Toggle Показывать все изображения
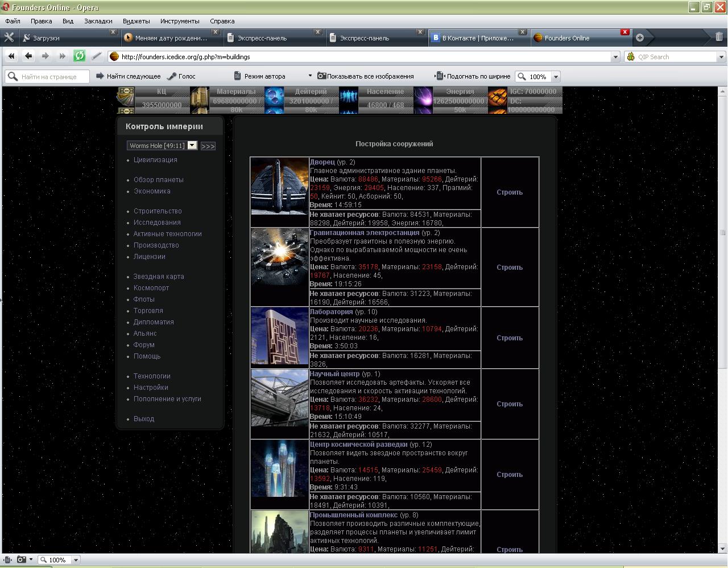This screenshot has width=728, height=568. (365, 76)
